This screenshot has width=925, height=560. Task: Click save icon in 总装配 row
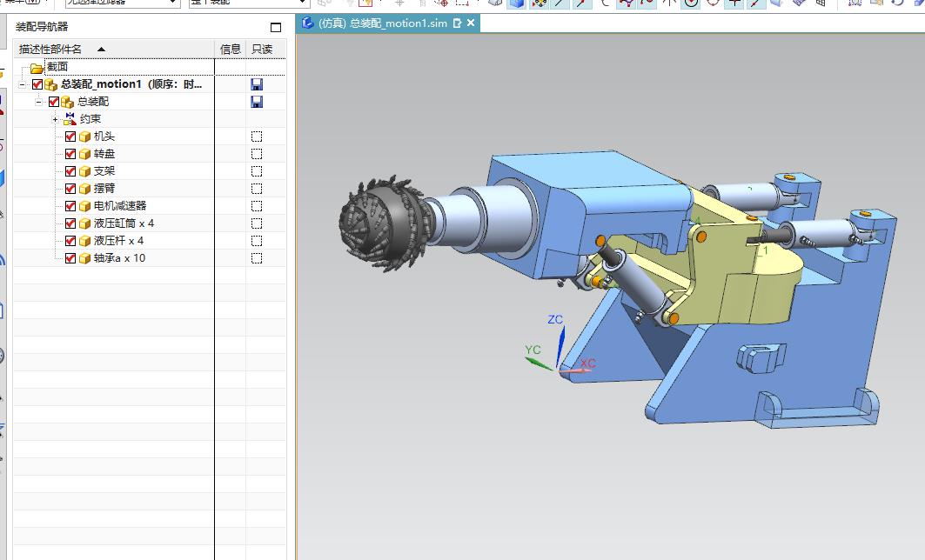[x=257, y=102]
